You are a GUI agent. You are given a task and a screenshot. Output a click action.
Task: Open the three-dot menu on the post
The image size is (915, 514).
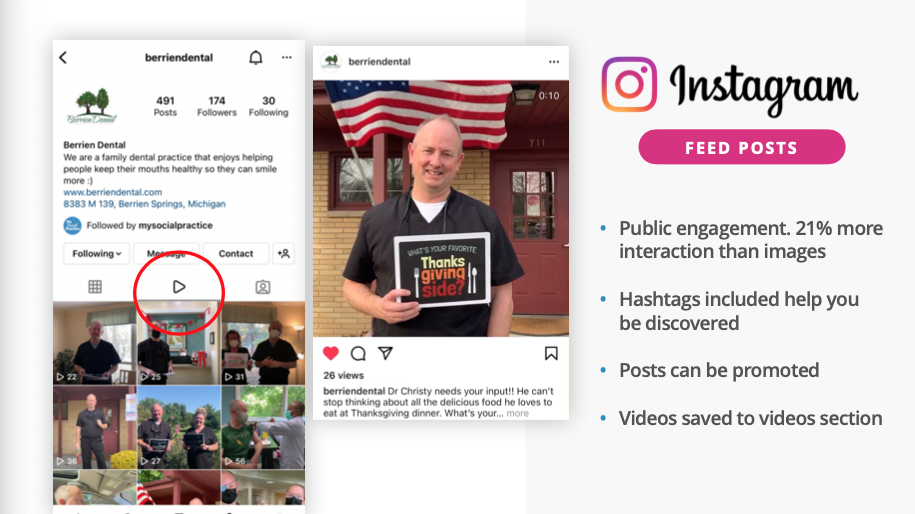(x=554, y=61)
